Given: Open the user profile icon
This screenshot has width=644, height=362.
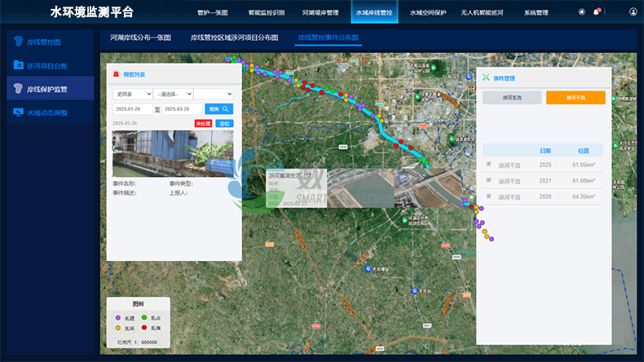Looking at the screenshot, I should tap(633, 12).
